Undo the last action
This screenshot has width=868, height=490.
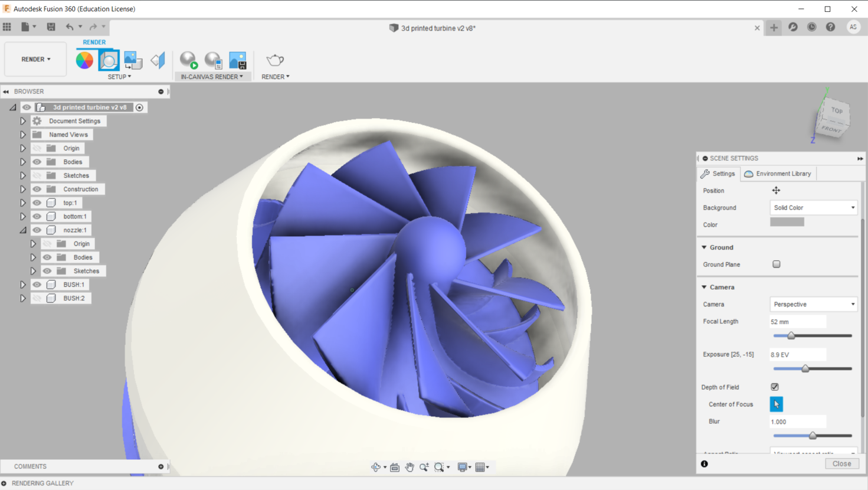[70, 27]
